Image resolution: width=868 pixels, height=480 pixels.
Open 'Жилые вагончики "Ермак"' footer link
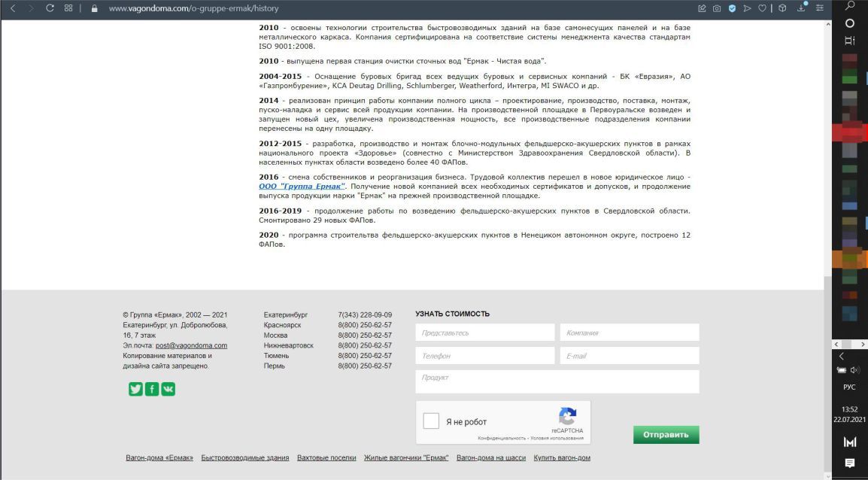pos(406,458)
